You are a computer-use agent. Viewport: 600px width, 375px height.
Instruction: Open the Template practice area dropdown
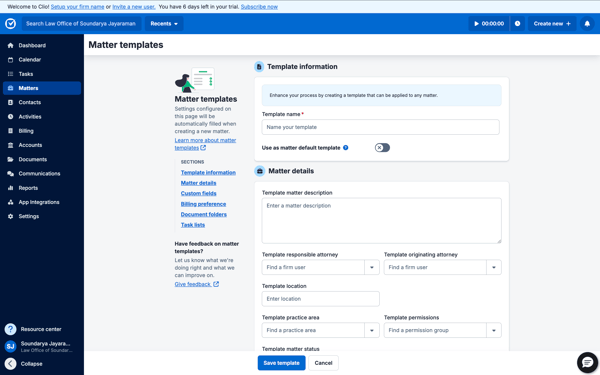click(372, 330)
